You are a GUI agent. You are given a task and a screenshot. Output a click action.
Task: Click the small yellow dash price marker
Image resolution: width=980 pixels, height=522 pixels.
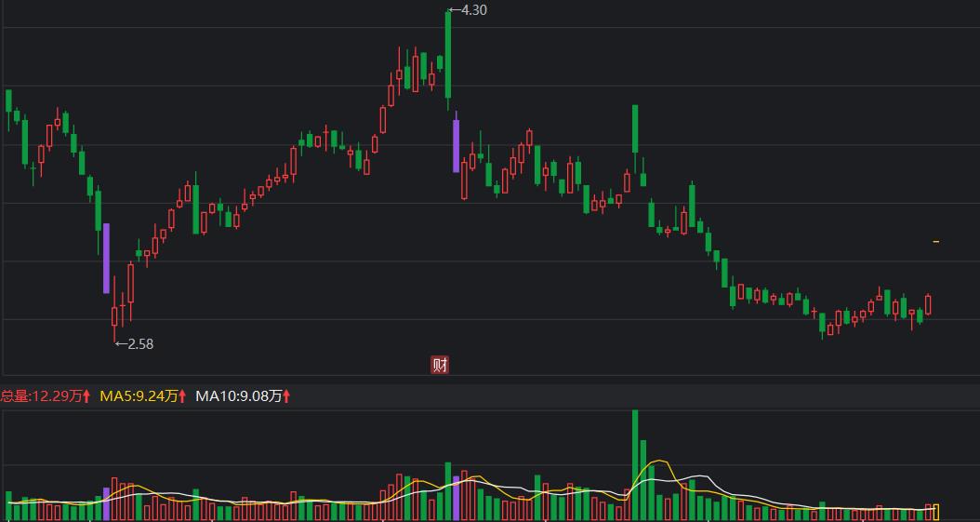click(935, 241)
